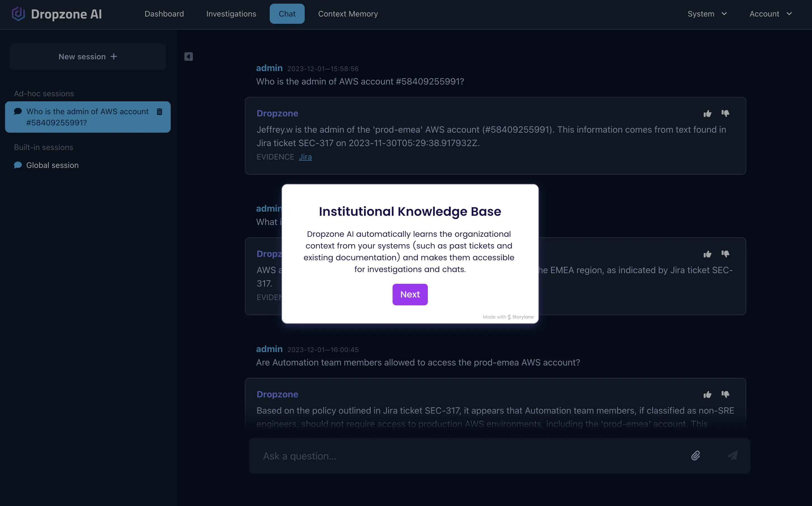
Task: Thumbs up the Jeffrey.w admin answer
Action: 707,114
